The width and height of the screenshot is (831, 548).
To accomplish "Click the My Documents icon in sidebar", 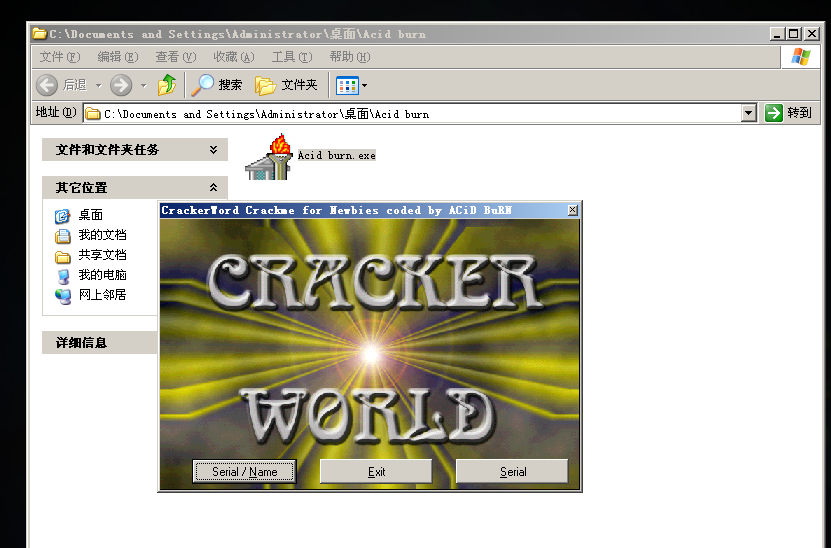I will [x=63, y=236].
